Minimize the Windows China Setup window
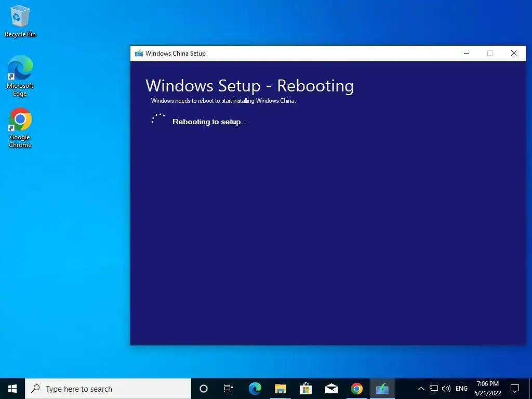 pos(467,54)
